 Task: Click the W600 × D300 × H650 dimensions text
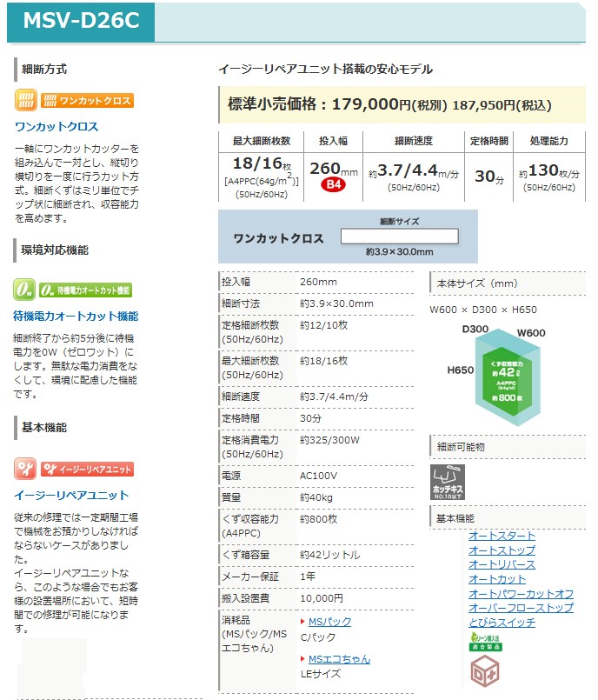click(483, 310)
